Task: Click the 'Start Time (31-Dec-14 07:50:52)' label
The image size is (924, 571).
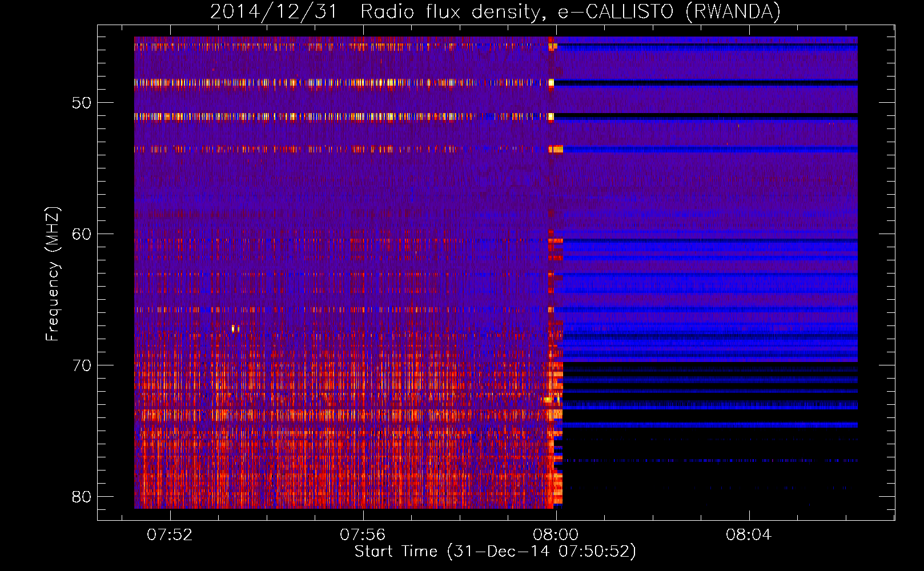Action: coord(495,552)
